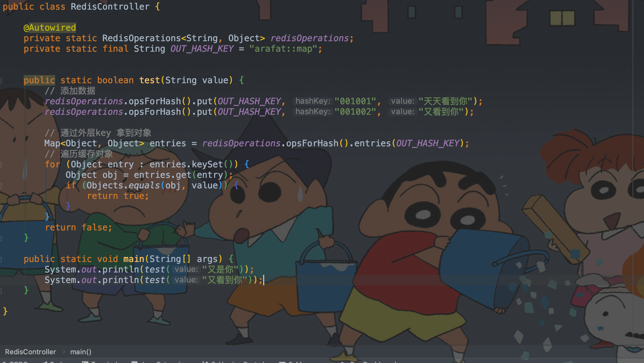The width and height of the screenshot is (644, 363).
Task: Click the closing brace of the class
Action: pyautogui.click(x=5, y=311)
